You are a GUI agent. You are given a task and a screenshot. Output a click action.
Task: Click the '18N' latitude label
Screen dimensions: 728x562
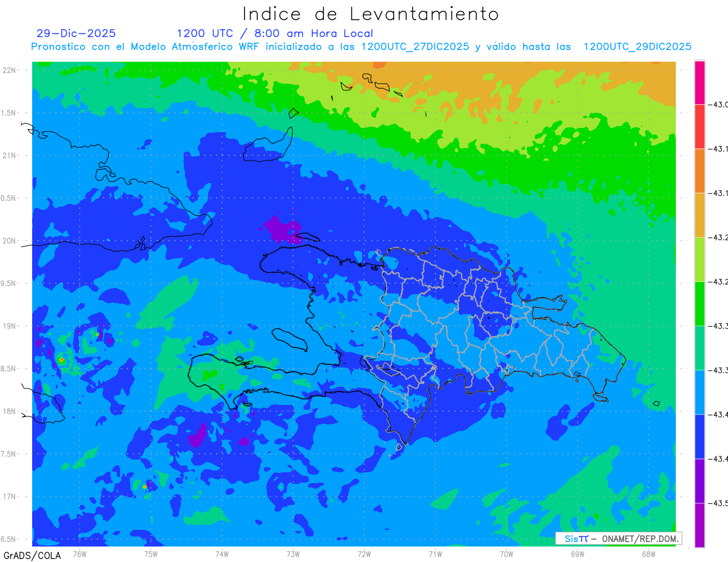[10, 412]
